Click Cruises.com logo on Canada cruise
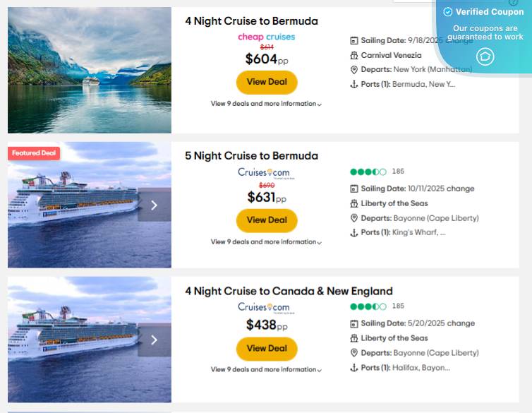This screenshot has height=413, width=532. (x=264, y=307)
